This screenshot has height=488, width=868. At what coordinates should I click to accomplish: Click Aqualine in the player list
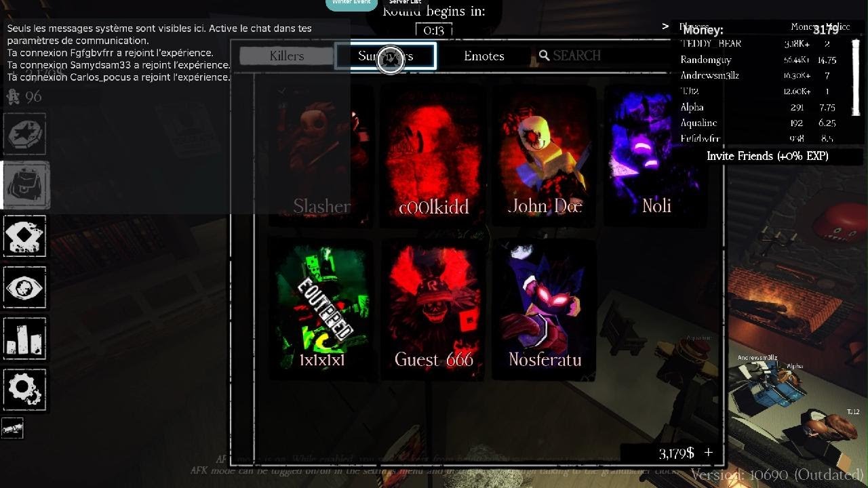point(698,123)
